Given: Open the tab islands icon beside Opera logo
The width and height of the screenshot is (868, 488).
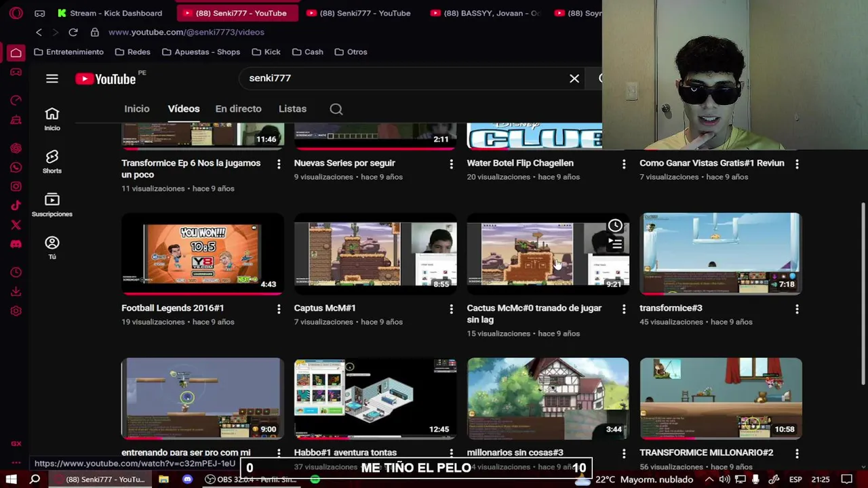Looking at the screenshot, I should point(40,13).
